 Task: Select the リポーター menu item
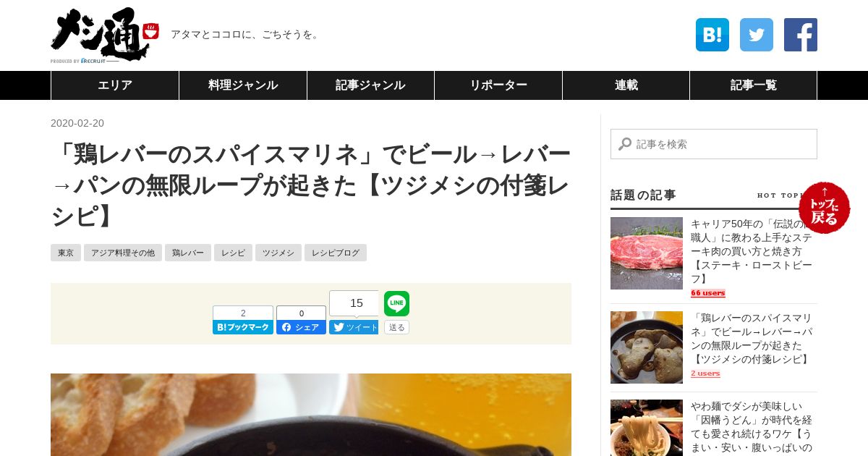[x=498, y=85]
